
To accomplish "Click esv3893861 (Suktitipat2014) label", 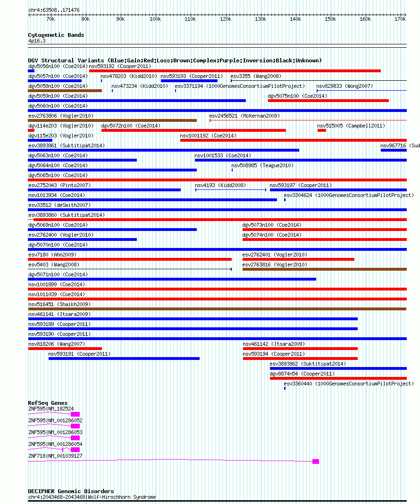I will pyautogui.click(x=67, y=146).
